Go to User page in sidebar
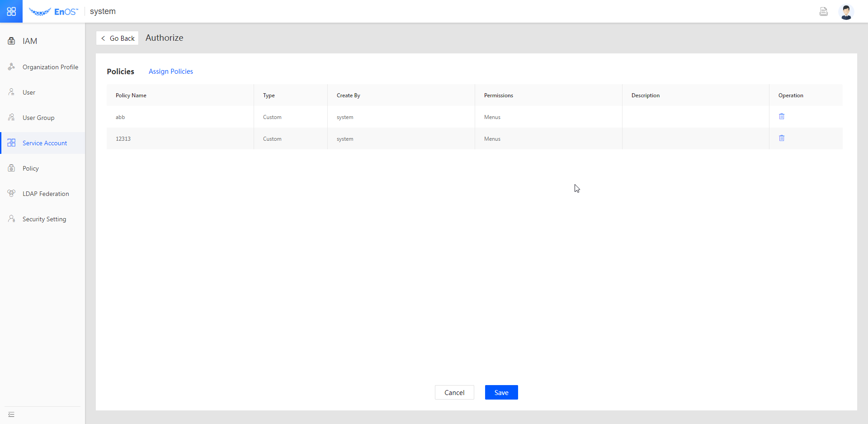 [x=29, y=92]
